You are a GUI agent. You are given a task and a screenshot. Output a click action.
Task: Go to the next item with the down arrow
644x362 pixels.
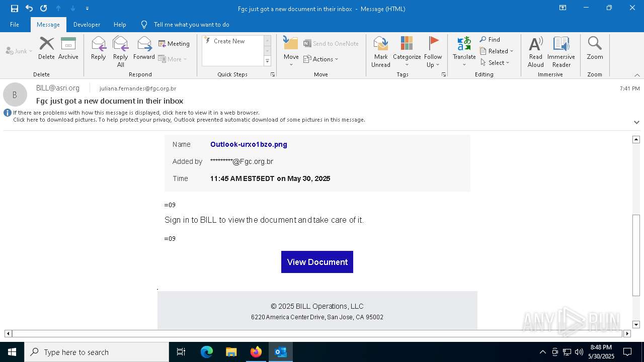[x=73, y=9]
